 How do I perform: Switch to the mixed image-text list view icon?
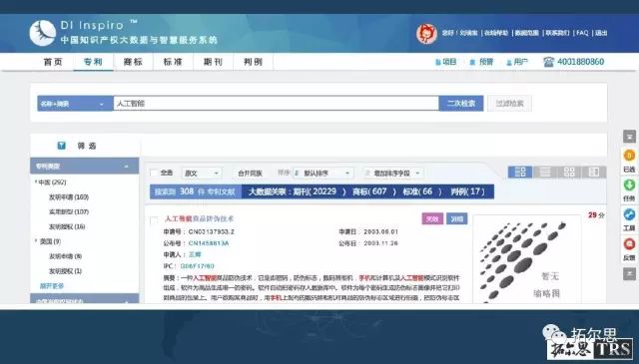[x=520, y=173]
